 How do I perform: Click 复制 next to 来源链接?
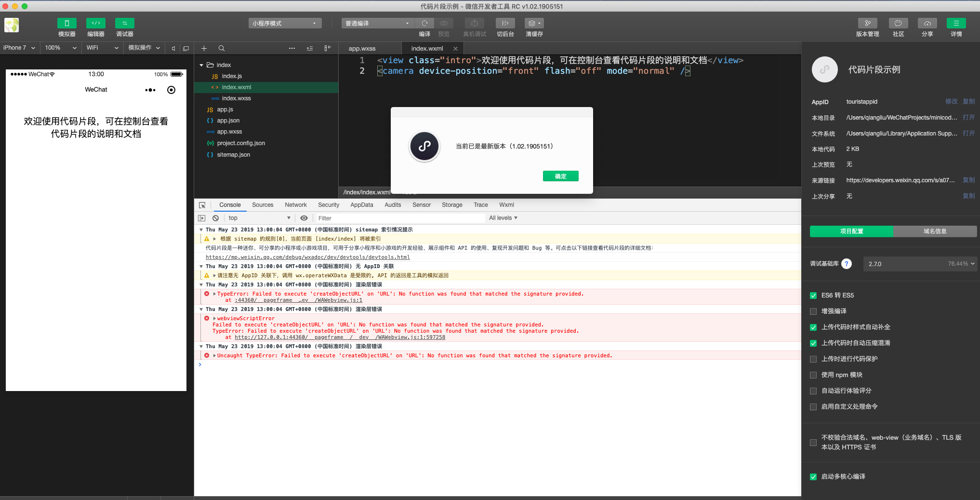(x=968, y=180)
